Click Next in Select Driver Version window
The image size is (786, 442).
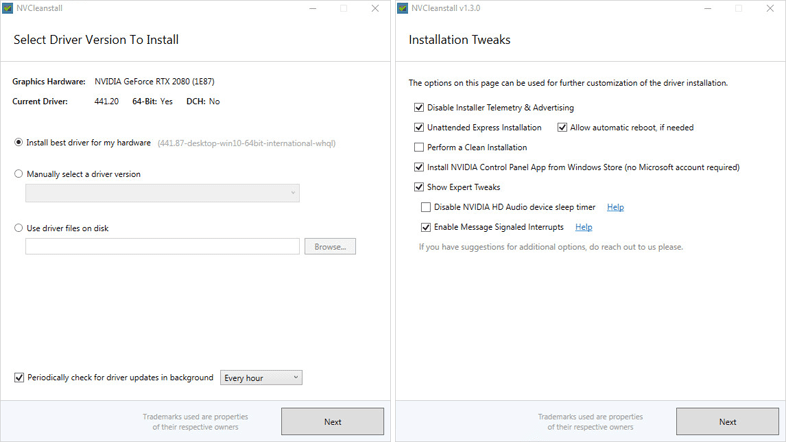click(332, 421)
